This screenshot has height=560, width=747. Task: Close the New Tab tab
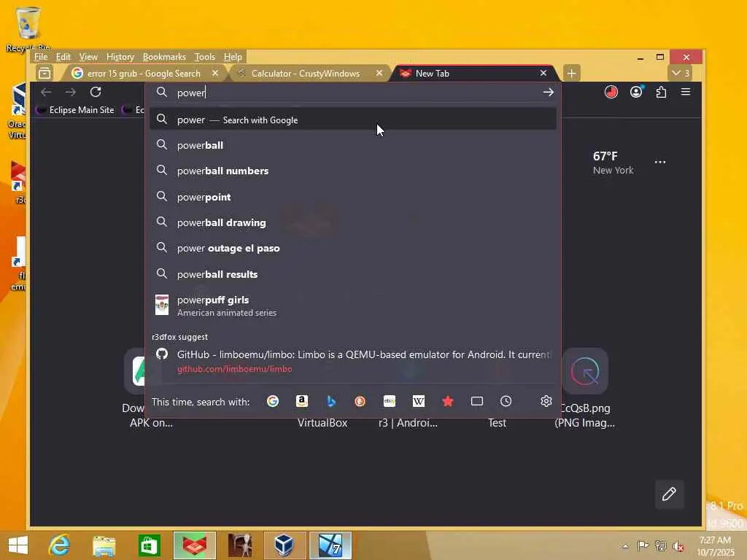[x=543, y=73]
